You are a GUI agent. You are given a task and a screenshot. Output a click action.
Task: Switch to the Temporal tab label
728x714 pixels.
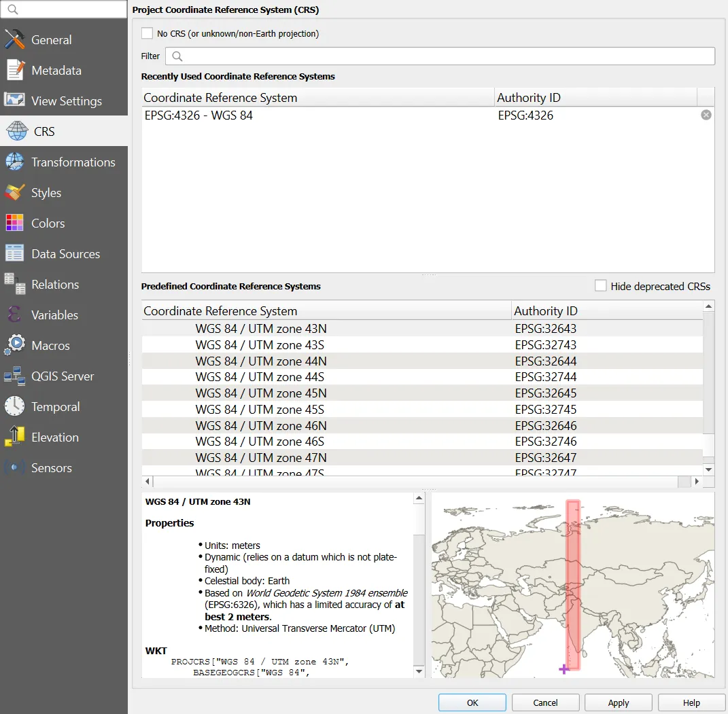pyautogui.click(x=56, y=407)
